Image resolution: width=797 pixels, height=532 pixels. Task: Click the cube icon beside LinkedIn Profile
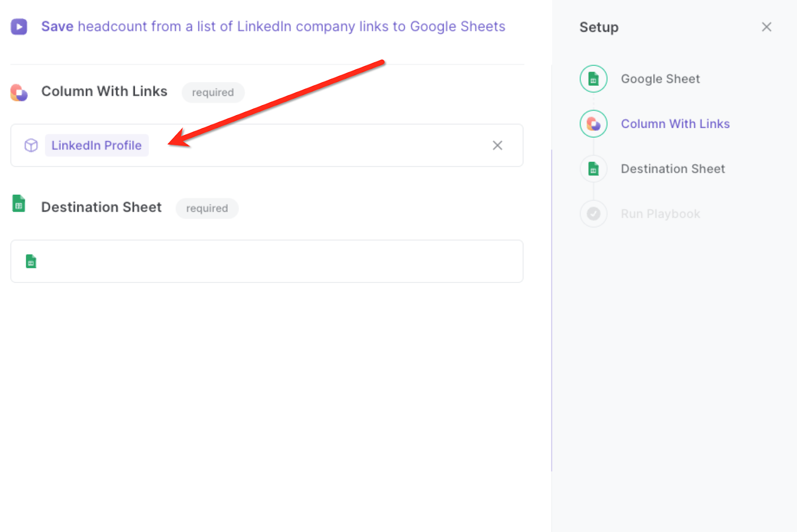pyautogui.click(x=31, y=145)
